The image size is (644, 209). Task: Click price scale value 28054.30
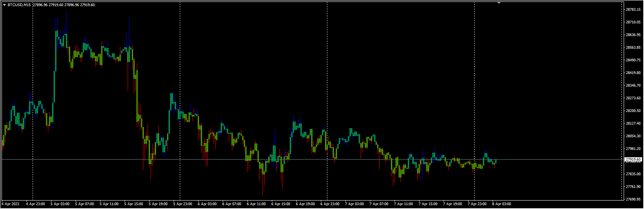[633, 136]
